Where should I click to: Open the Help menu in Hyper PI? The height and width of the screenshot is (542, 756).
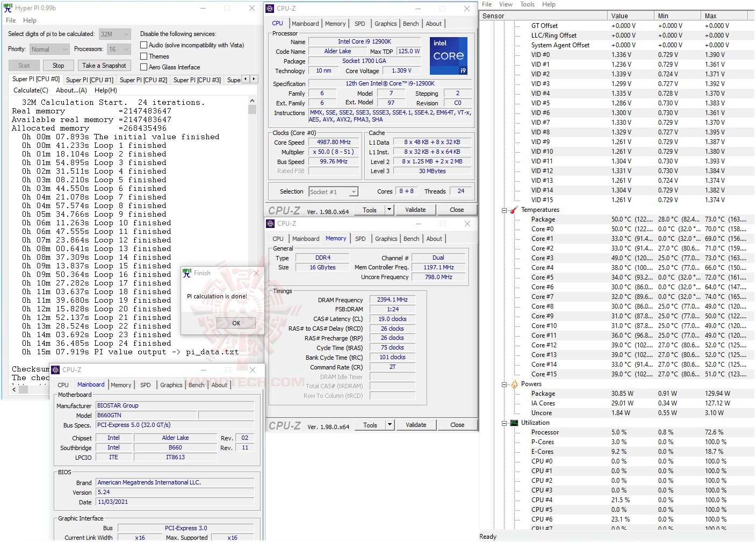[30, 20]
